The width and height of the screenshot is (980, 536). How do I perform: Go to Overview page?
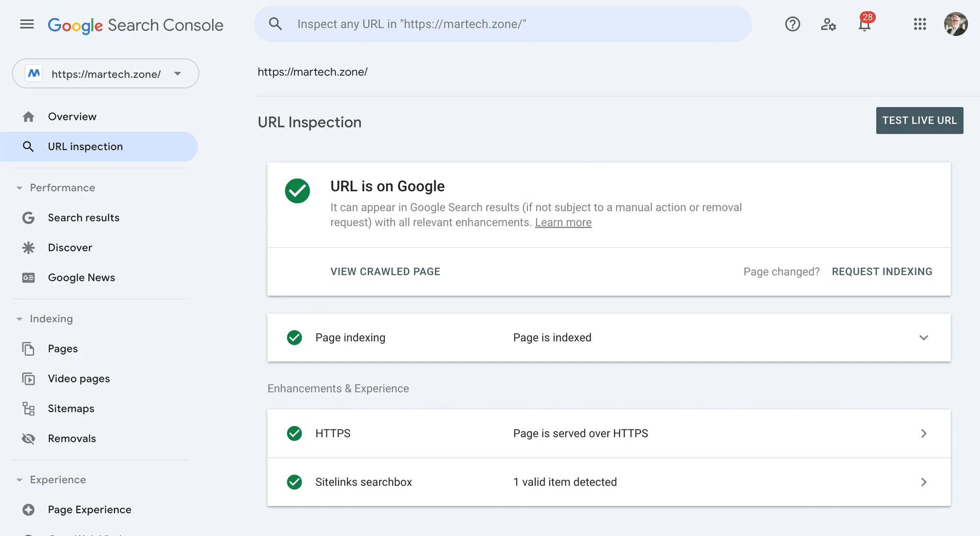click(x=72, y=117)
